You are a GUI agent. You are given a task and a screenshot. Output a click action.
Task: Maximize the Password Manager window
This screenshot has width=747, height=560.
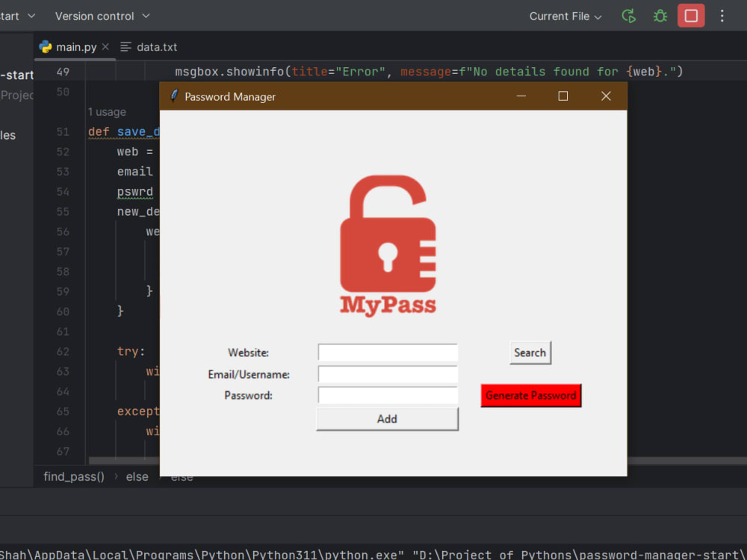tap(563, 96)
